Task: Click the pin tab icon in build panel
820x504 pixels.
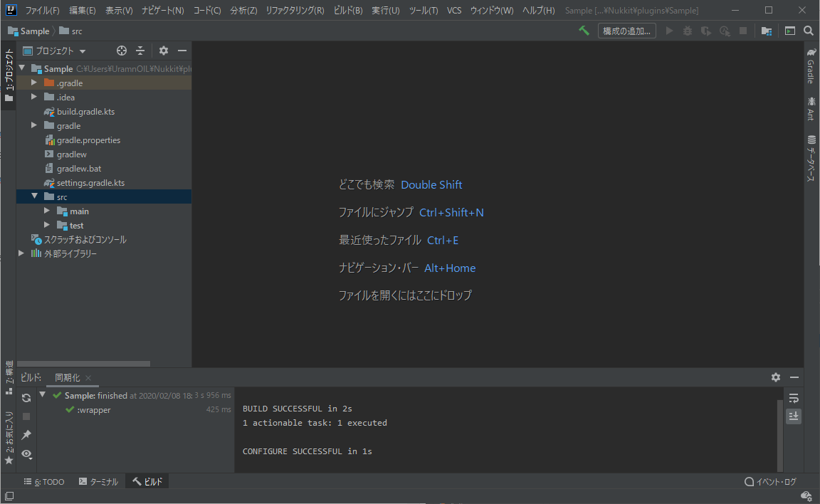Action: [x=26, y=434]
